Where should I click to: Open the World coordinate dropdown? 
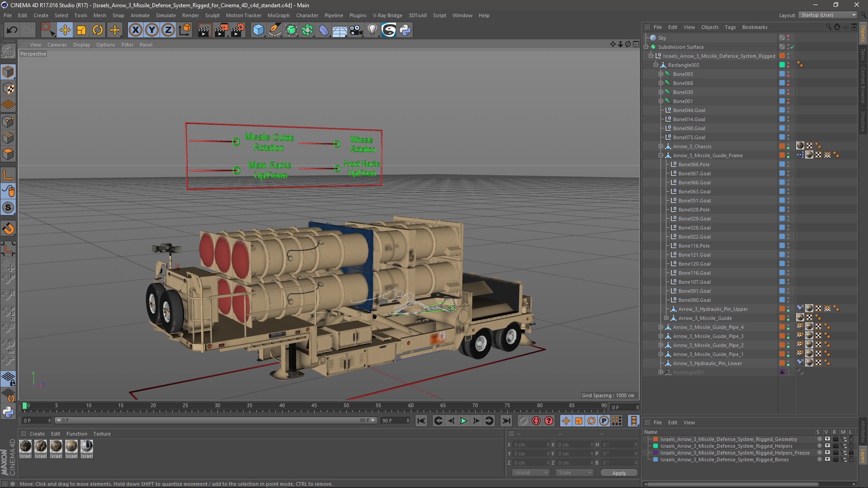(530, 473)
